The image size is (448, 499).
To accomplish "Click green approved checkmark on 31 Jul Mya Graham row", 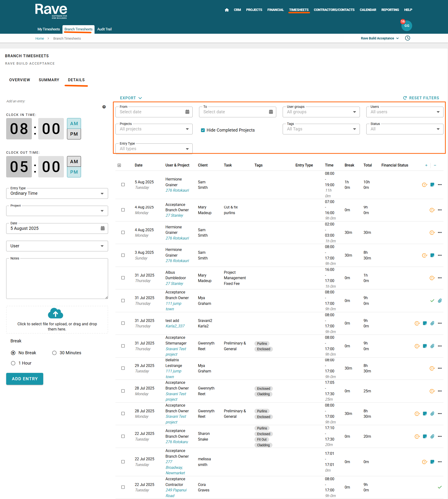I will coord(432,301).
